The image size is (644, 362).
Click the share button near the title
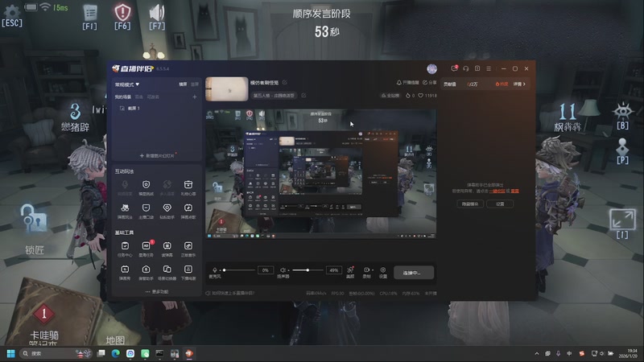click(429, 83)
